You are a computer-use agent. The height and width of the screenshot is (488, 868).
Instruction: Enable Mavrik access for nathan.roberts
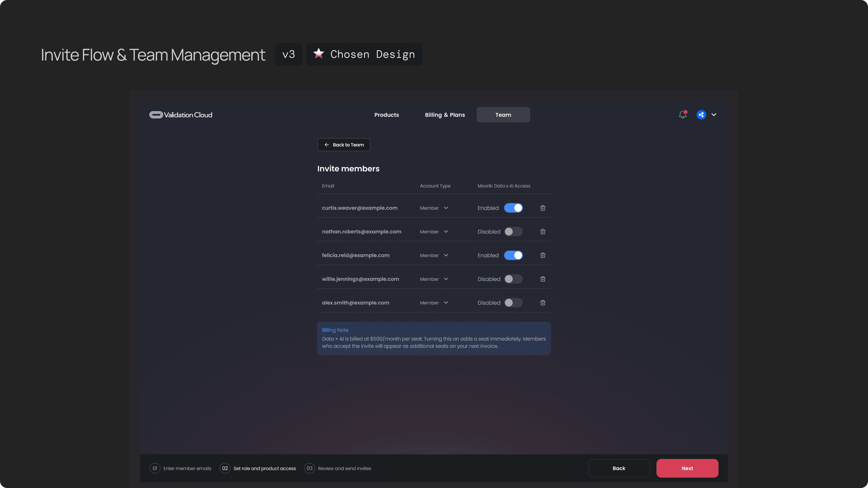[x=513, y=232]
